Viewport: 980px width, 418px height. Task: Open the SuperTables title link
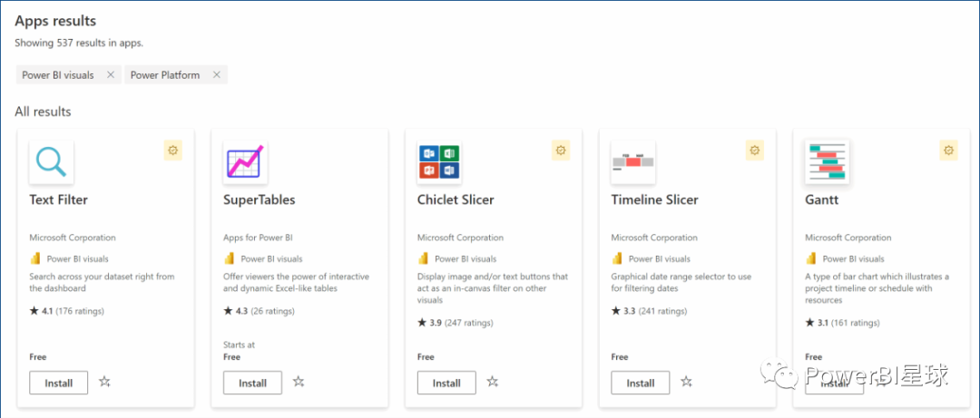pyautogui.click(x=260, y=200)
